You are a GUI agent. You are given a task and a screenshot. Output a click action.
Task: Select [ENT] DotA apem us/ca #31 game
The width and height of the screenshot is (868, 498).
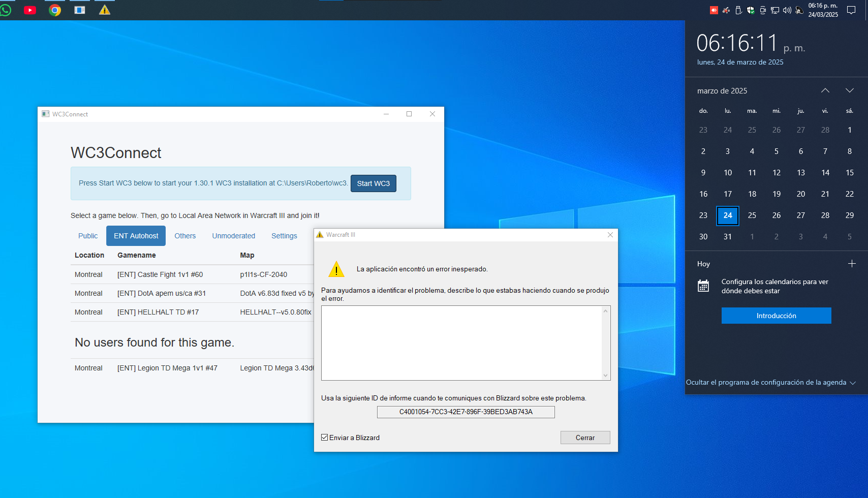click(x=193, y=293)
